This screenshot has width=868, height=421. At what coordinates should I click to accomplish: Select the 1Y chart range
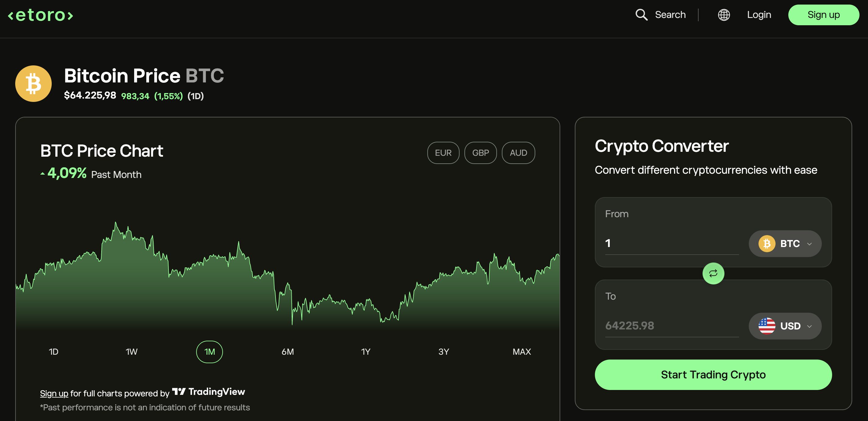click(366, 352)
